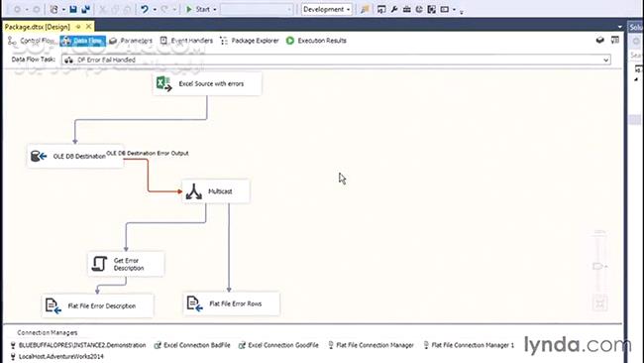This screenshot has height=363, width=644.
Task: Click the Save icon in the toolbar
Action: click(x=72, y=9)
